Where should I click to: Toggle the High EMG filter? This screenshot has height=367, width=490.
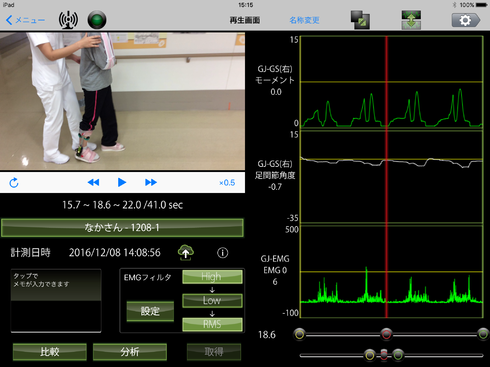[x=212, y=277]
